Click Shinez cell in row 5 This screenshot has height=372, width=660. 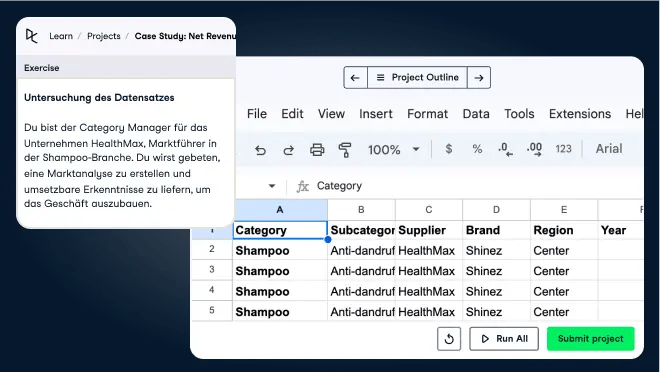[496, 312]
